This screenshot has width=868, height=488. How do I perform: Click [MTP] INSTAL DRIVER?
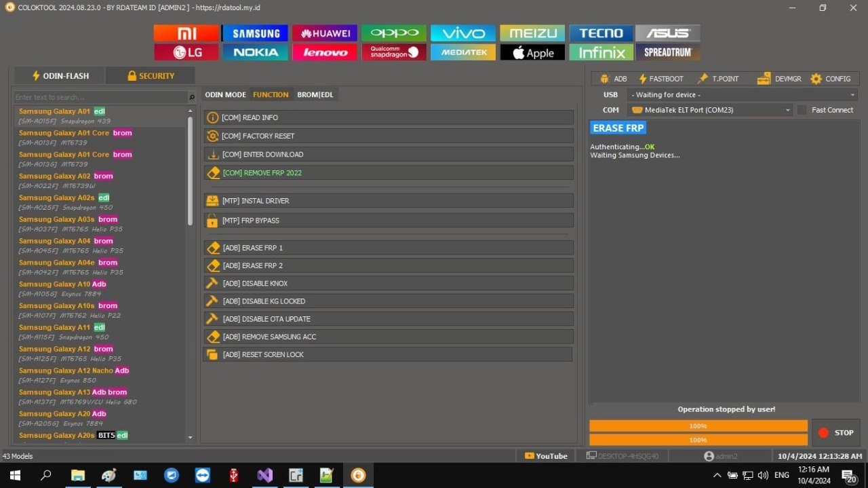(x=389, y=201)
